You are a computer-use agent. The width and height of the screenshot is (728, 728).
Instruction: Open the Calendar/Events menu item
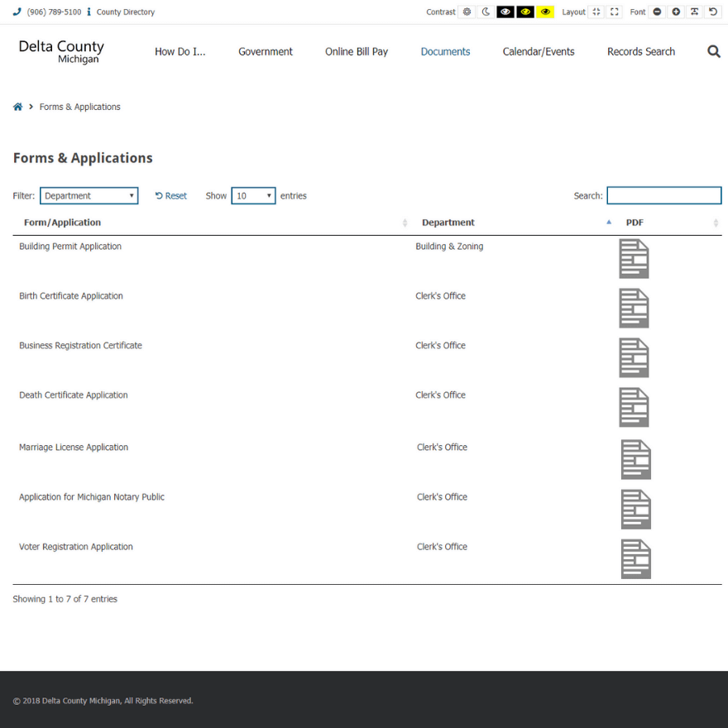click(539, 51)
